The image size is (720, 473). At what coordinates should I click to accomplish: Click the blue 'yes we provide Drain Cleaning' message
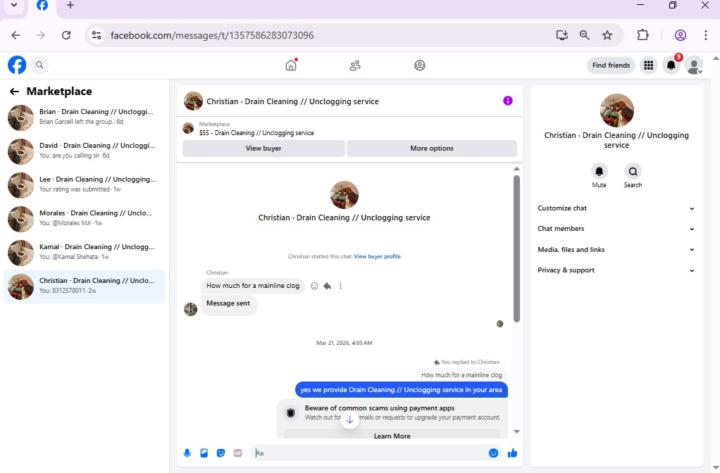click(x=401, y=390)
